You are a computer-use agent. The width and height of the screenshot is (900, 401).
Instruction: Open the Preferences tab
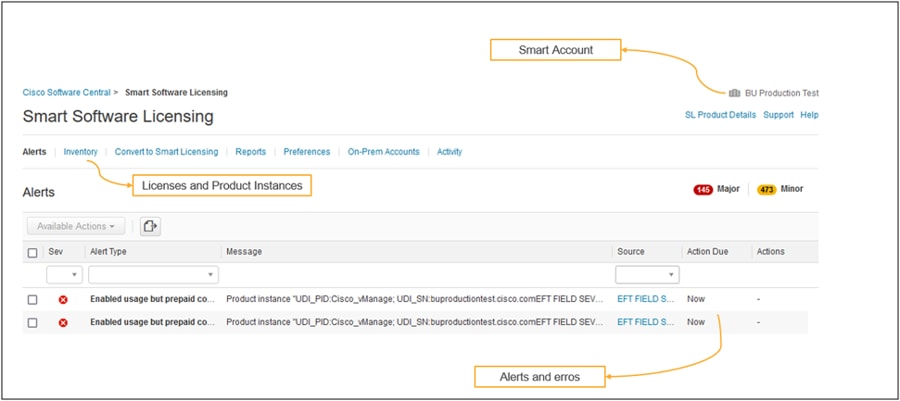pyautogui.click(x=307, y=152)
